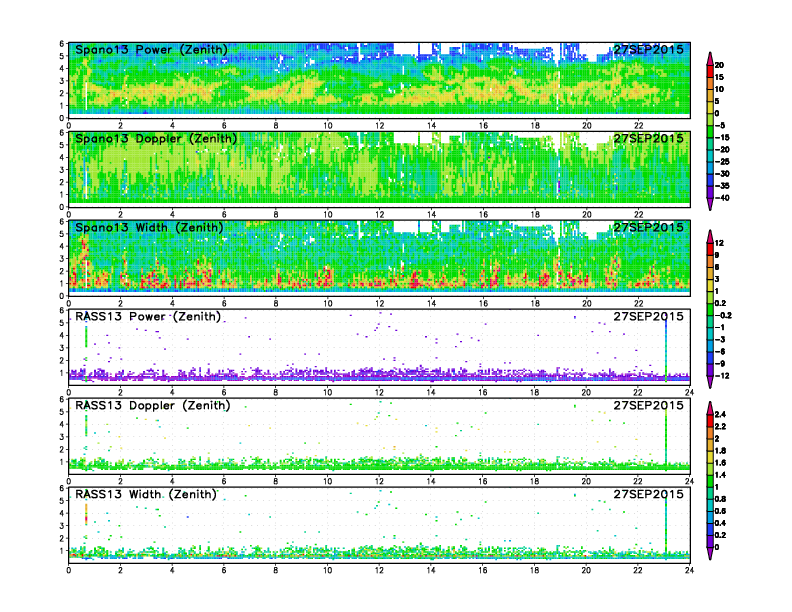Click the '2.4' colorbar label
Image resolution: width=792 pixels, height=612 pixels.
pyautogui.click(x=720, y=415)
